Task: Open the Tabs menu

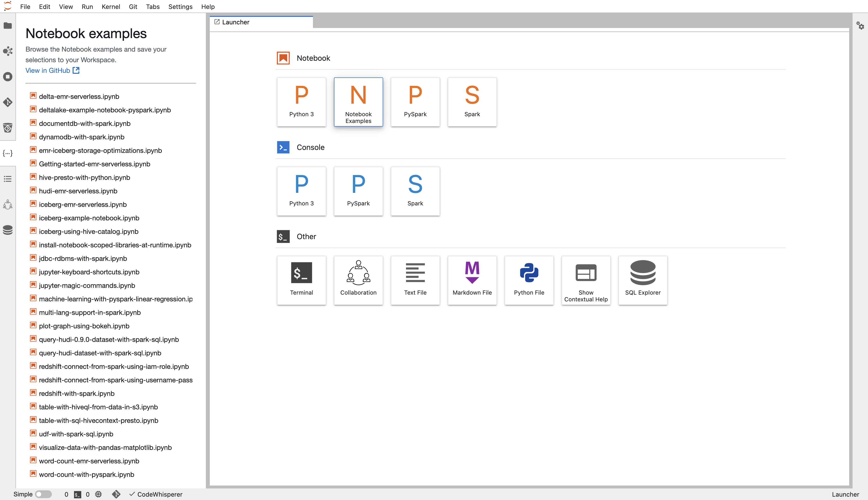Action: (x=153, y=7)
